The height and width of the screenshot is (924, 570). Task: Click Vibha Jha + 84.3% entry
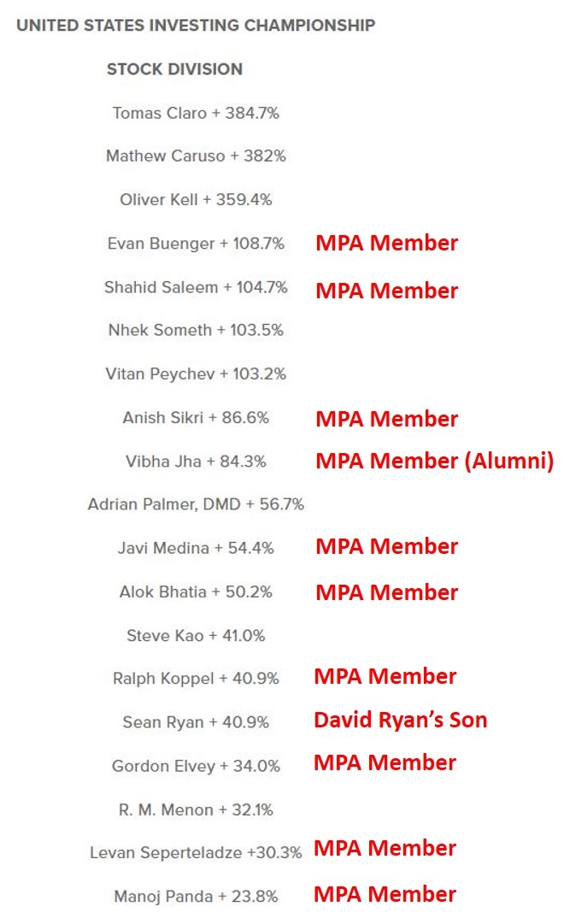click(196, 461)
